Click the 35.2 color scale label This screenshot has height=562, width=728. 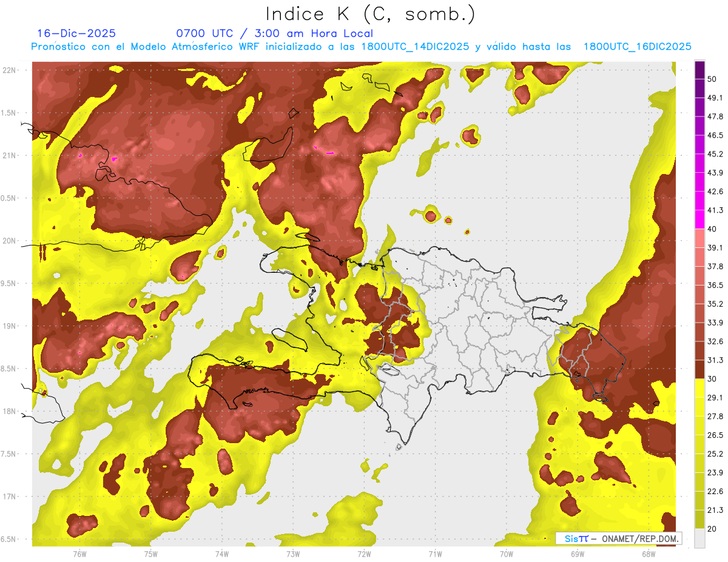715,304
